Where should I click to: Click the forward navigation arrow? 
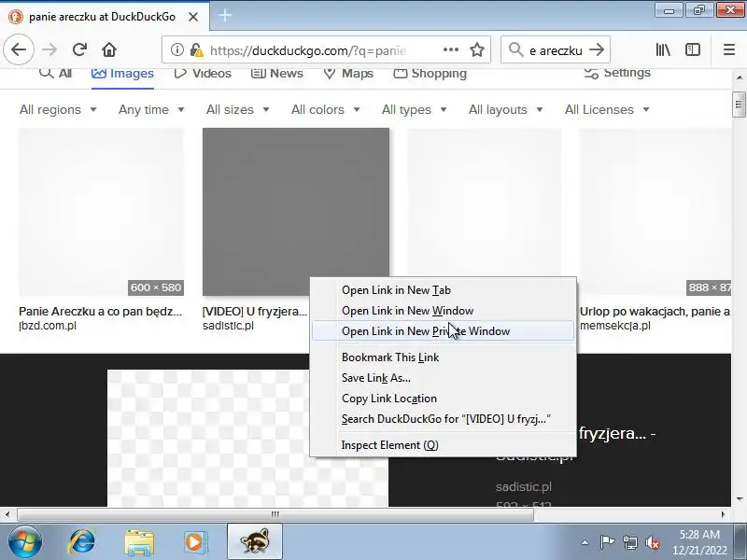49,49
